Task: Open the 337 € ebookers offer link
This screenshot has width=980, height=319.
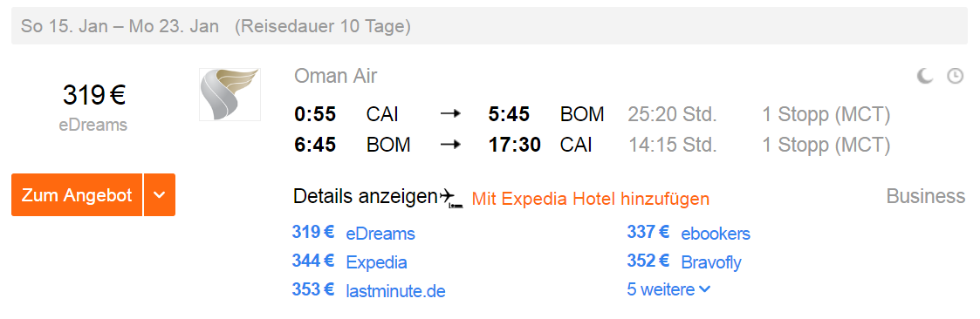Action: [x=689, y=233]
